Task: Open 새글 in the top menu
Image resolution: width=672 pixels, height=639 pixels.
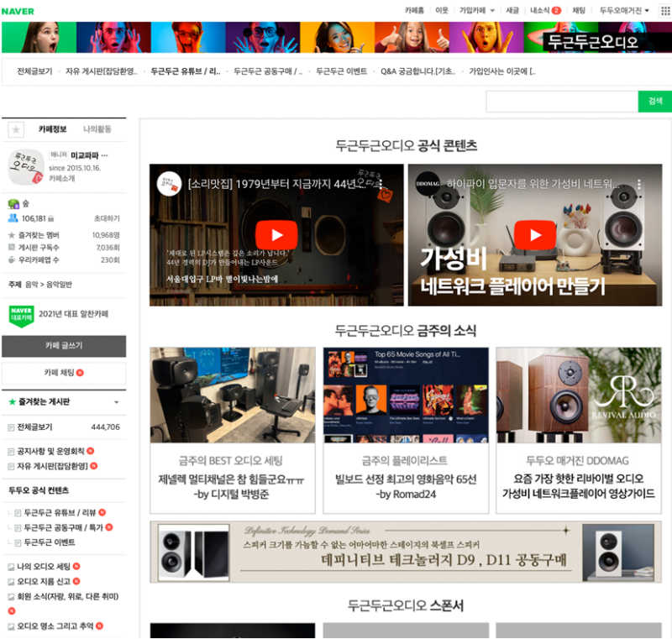Action: [x=512, y=11]
